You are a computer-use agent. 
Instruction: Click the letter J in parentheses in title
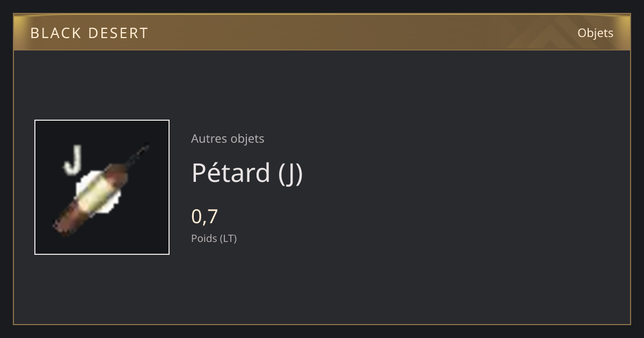pos(290,174)
